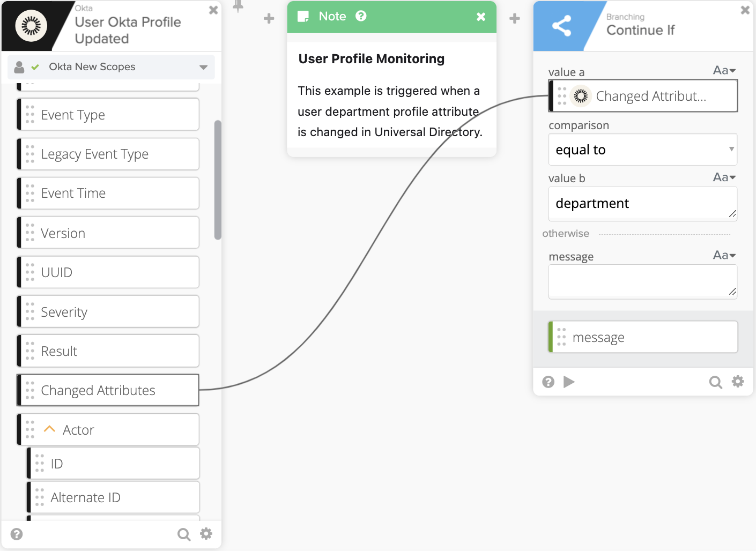Click the branching icon on the Continue If card
The width and height of the screenshot is (756, 551).
[x=561, y=25]
